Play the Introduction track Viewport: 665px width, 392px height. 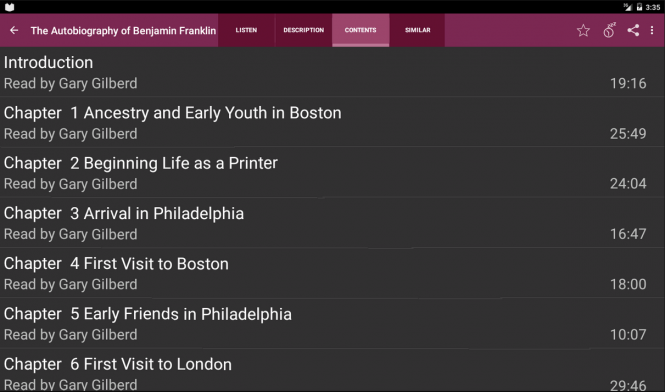pos(332,72)
